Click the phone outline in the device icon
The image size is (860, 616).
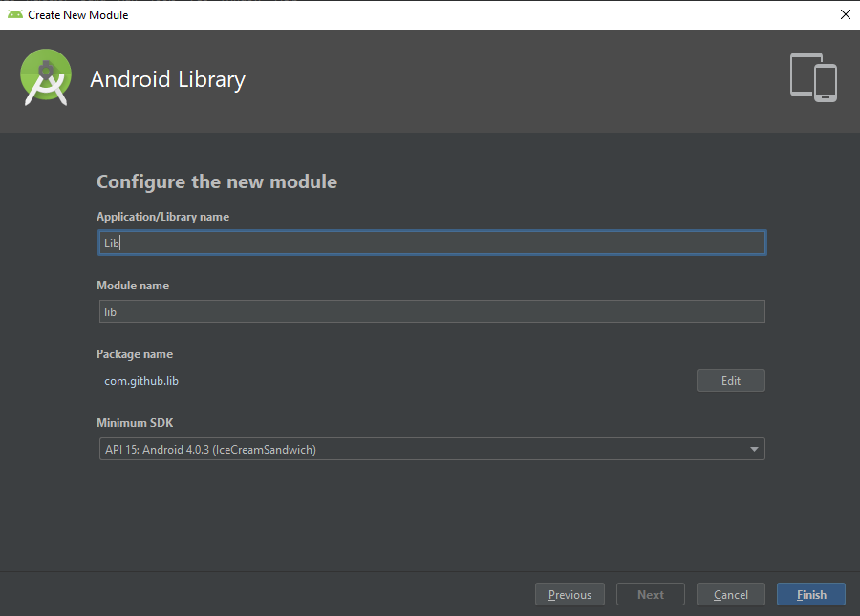tap(828, 83)
